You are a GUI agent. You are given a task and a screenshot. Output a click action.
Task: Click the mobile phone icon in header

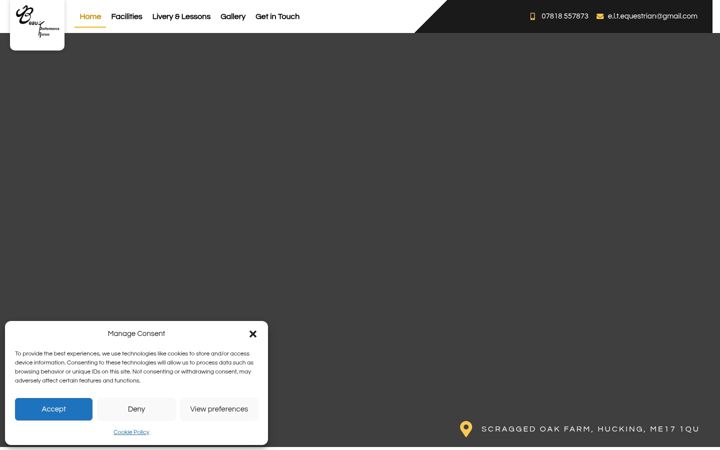pos(532,16)
